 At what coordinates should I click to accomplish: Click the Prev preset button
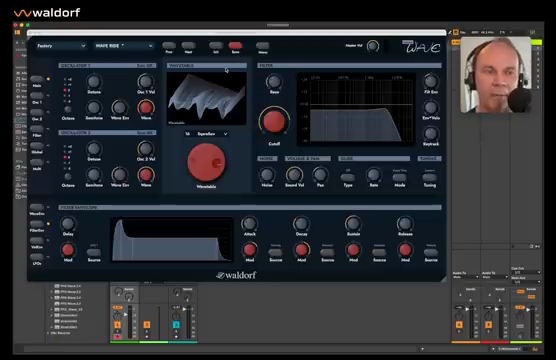point(169,45)
